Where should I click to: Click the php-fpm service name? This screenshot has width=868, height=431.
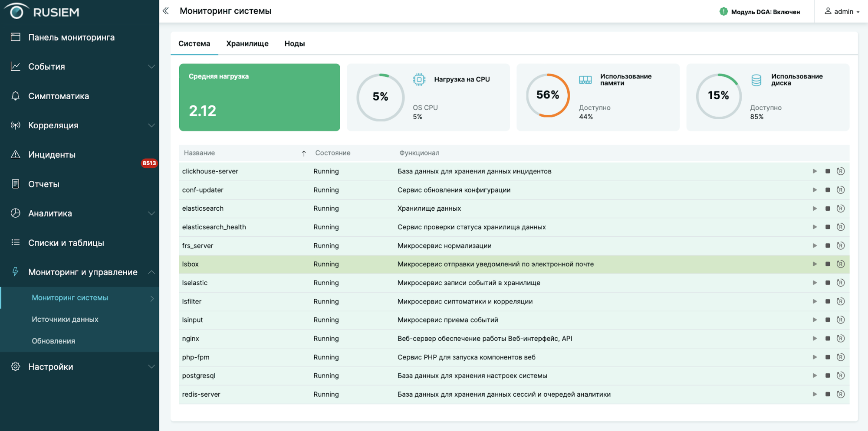click(x=196, y=357)
